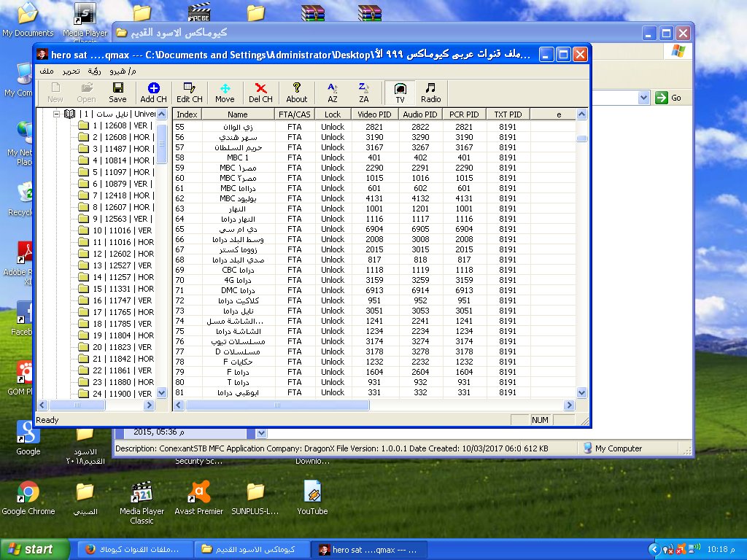Viewport: 747px width, 560px height.
Task: Click the Name column header
Action: point(238,114)
